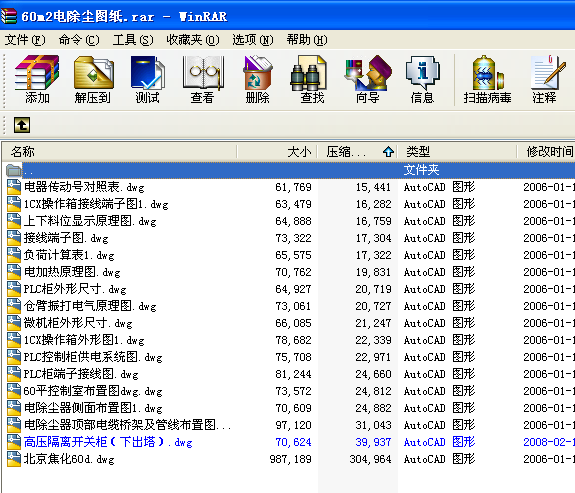Click size value 61,769

coord(293,187)
